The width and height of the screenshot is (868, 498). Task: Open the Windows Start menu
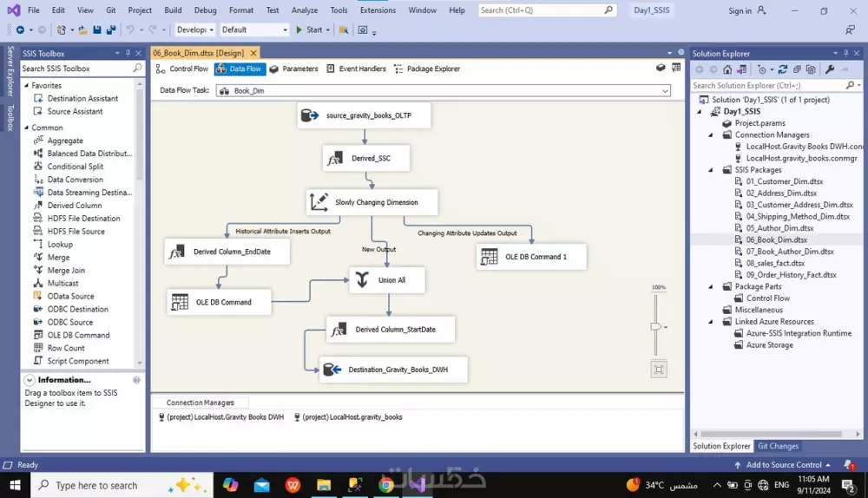click(x=15, y=485)
